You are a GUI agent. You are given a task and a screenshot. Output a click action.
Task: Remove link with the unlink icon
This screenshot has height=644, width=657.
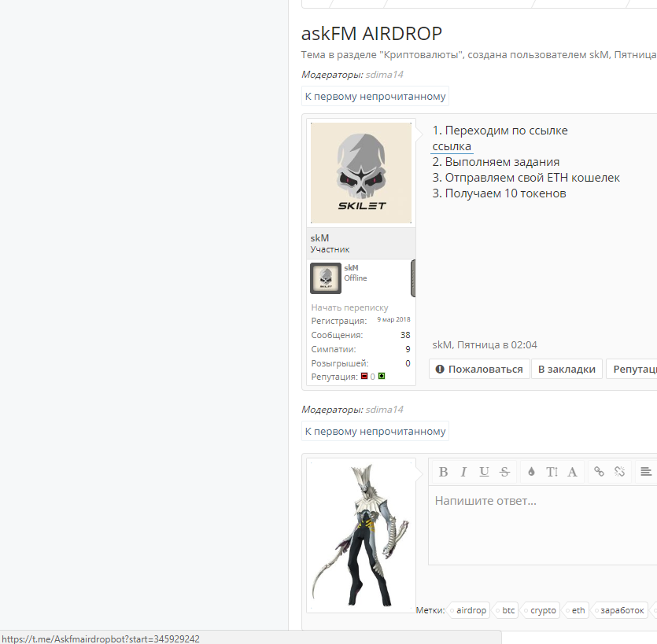(620, 472)
